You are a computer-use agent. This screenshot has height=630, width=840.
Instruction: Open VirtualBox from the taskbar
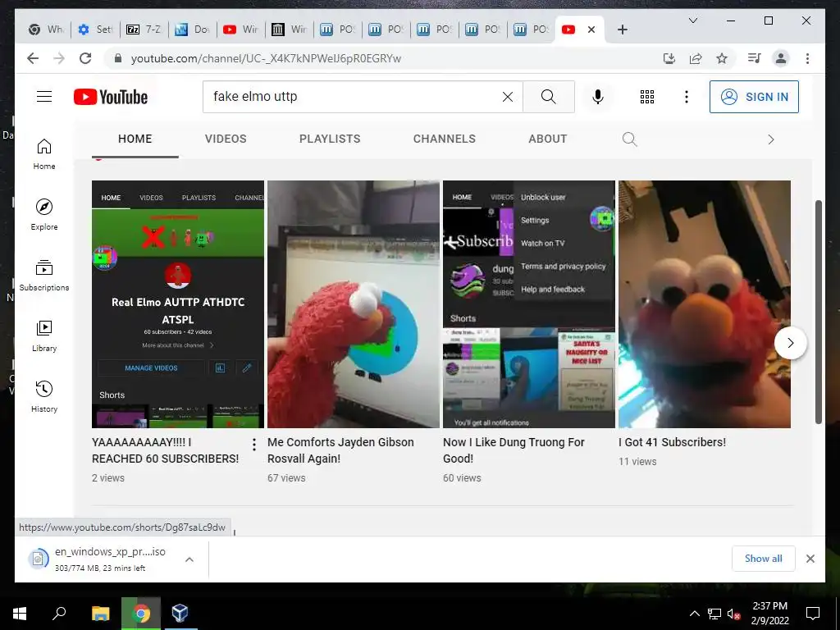[x=180, y=613]
